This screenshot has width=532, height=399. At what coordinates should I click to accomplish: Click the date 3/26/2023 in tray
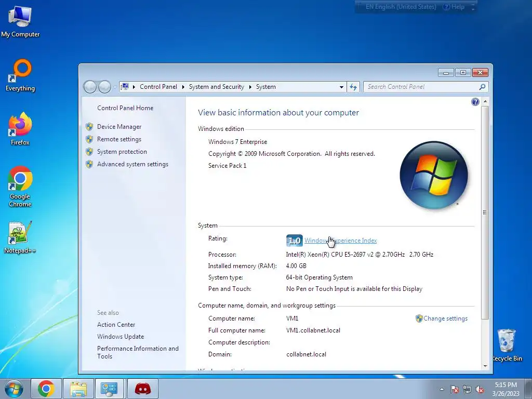506,394
